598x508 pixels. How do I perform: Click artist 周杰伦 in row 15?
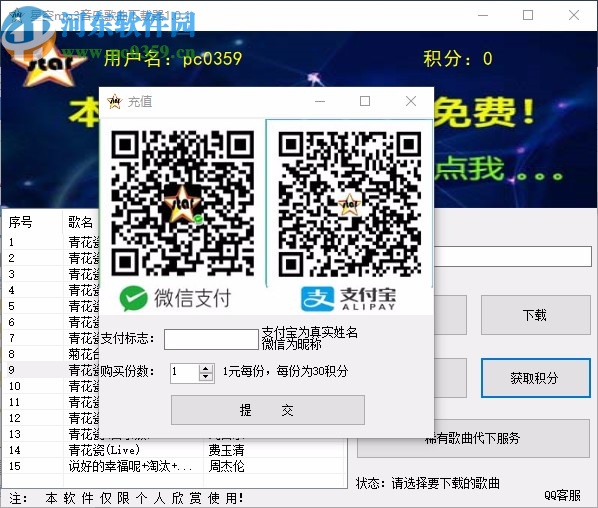click(227, 466)
